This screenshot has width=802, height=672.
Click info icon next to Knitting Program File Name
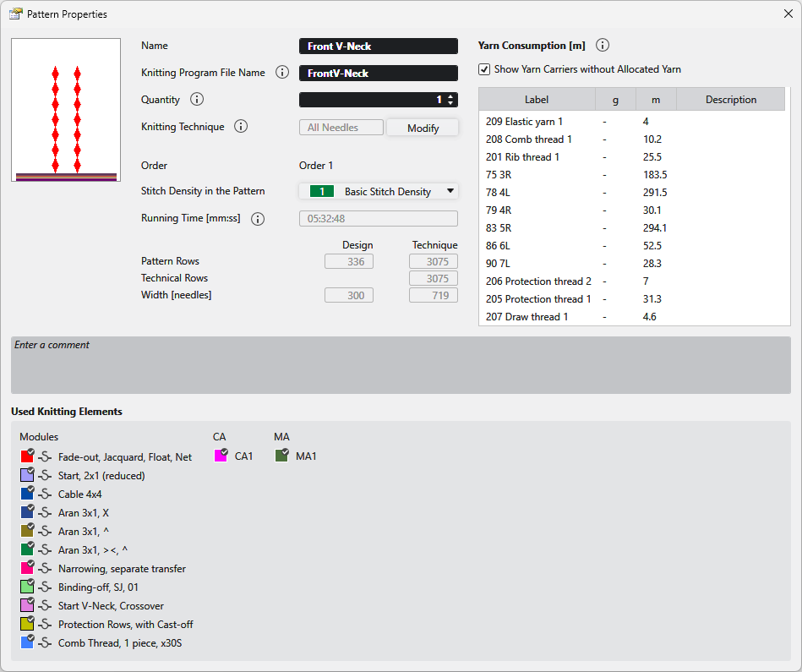[283, 73]
